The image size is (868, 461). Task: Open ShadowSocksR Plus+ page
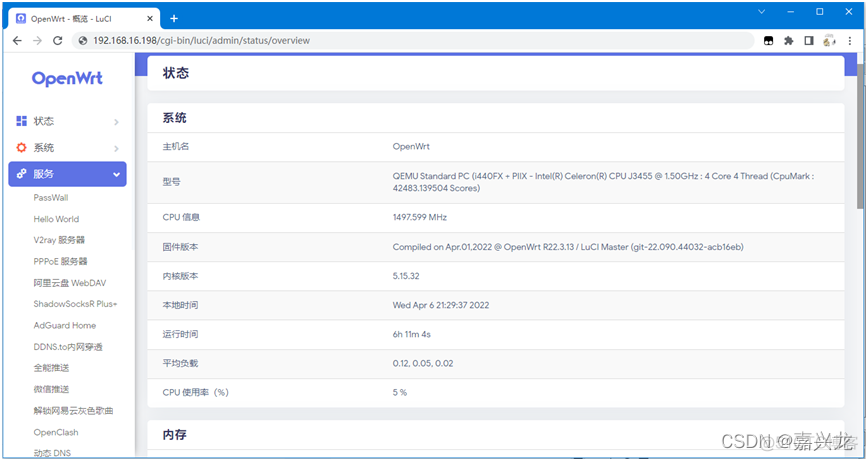[x=75, y=304]
